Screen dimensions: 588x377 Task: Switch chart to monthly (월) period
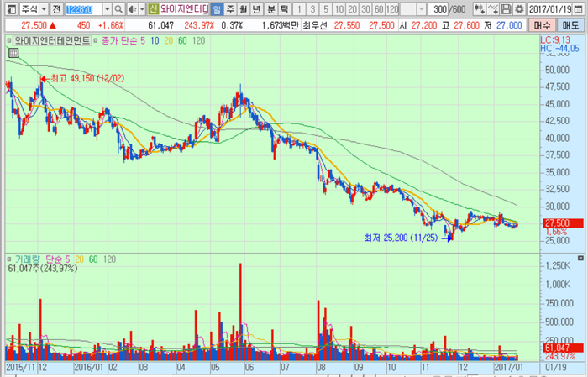244,8
